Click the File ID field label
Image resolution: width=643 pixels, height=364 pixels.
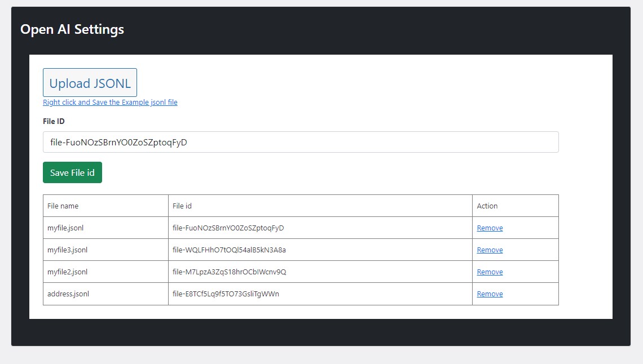click(54, 121)
